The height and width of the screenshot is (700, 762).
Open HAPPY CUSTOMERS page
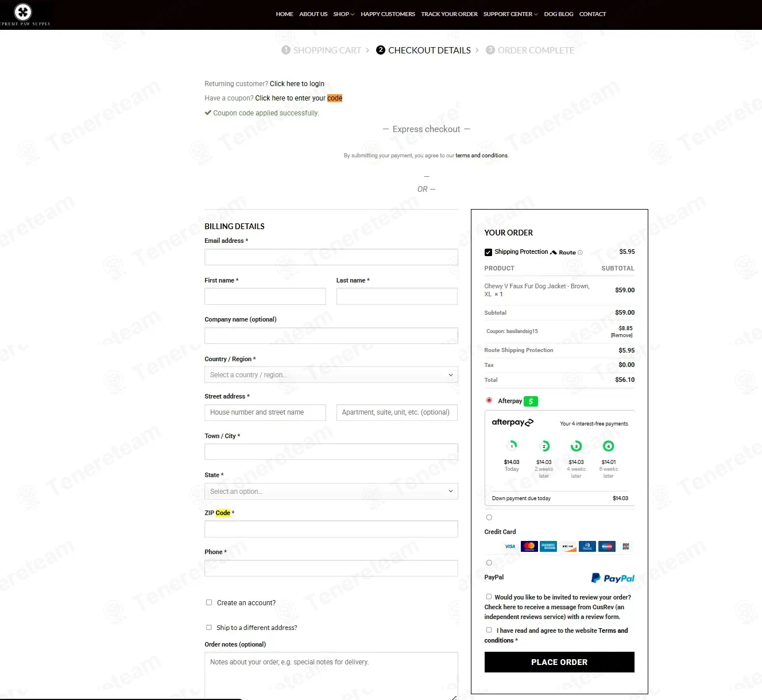click(388, 14)
